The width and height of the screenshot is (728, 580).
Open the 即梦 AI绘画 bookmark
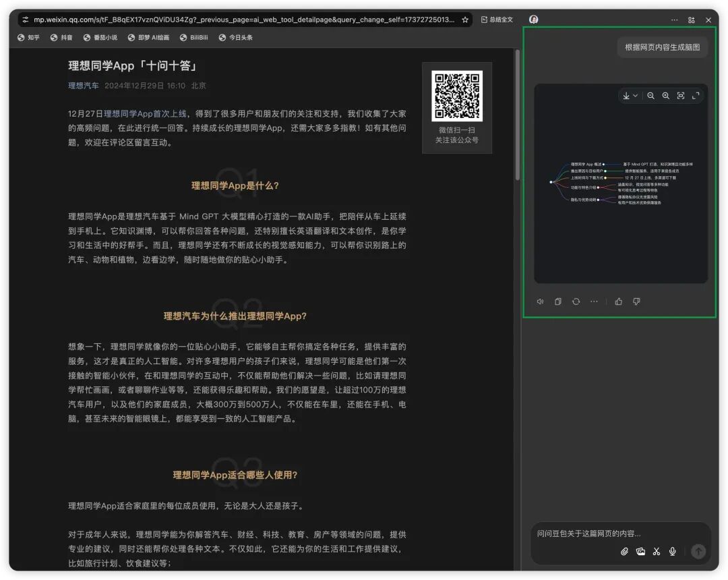click(148, 38)
